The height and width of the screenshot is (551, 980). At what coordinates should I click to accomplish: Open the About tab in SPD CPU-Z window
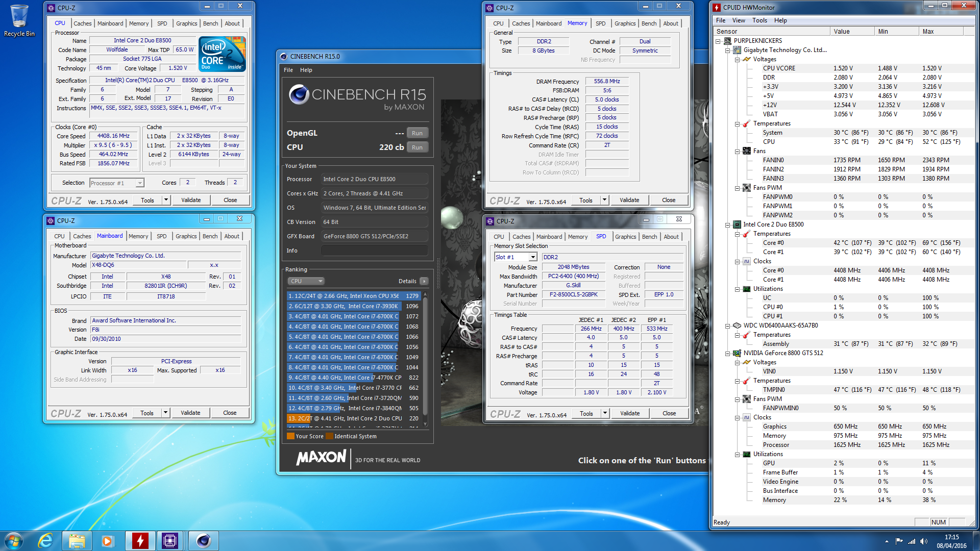pos(671,237)
